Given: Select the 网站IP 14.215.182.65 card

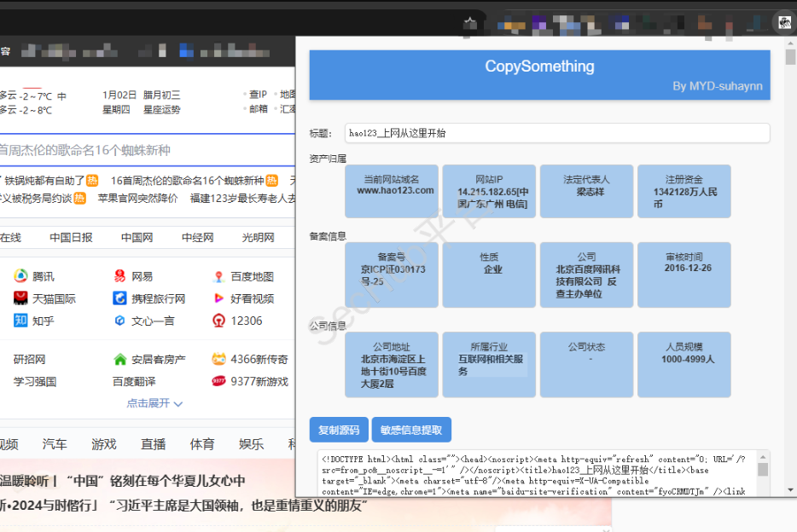Looking at the screenshot, I should tap(489, 191).
